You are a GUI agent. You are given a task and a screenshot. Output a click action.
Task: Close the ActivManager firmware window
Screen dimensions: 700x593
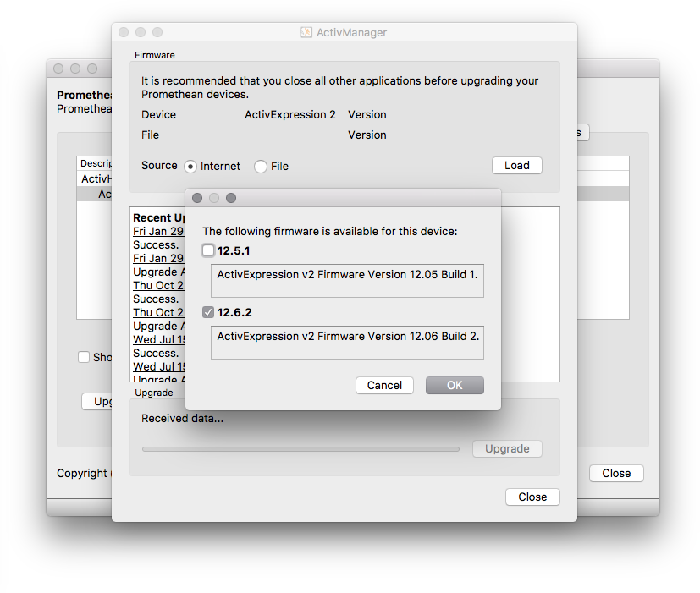click(532, 497)
